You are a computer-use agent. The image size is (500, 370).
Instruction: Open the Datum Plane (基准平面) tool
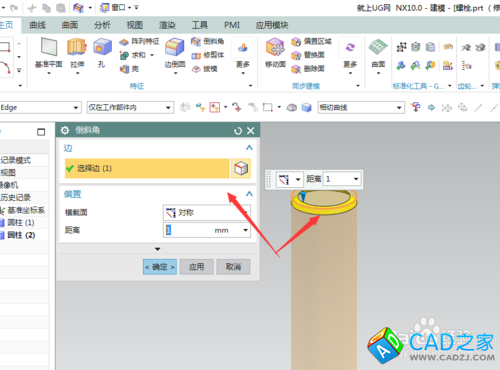[49, 47]
